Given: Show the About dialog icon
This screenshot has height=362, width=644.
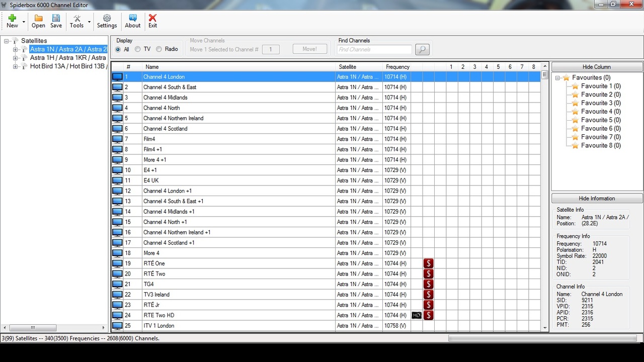Looking at the screenshot, I should [x=133, y=19].
